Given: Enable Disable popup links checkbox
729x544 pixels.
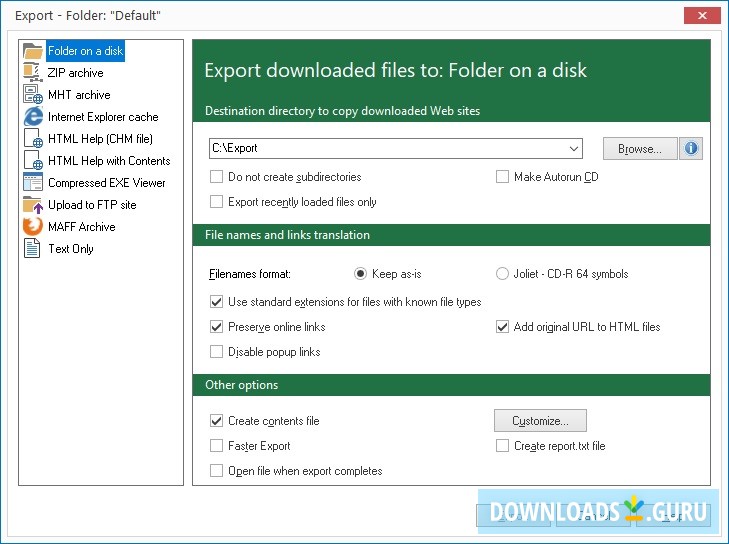Looking at the screenshot, I should (216, 352).
